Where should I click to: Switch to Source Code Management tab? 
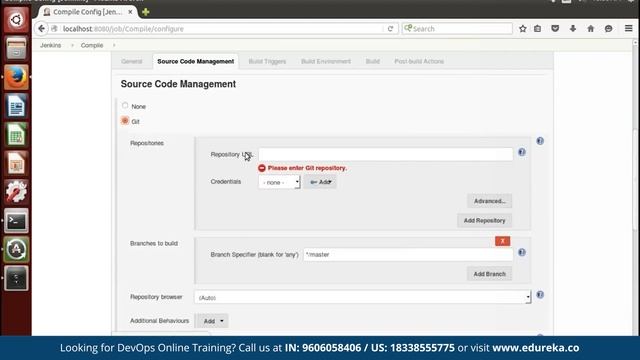(196, 61)
